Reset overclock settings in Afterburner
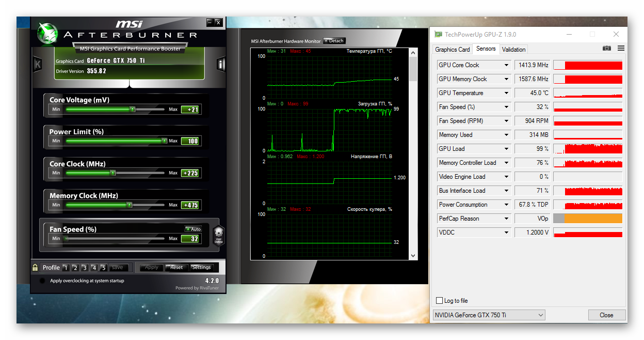Viewport: 644px width, 340px height. (176, 268)
